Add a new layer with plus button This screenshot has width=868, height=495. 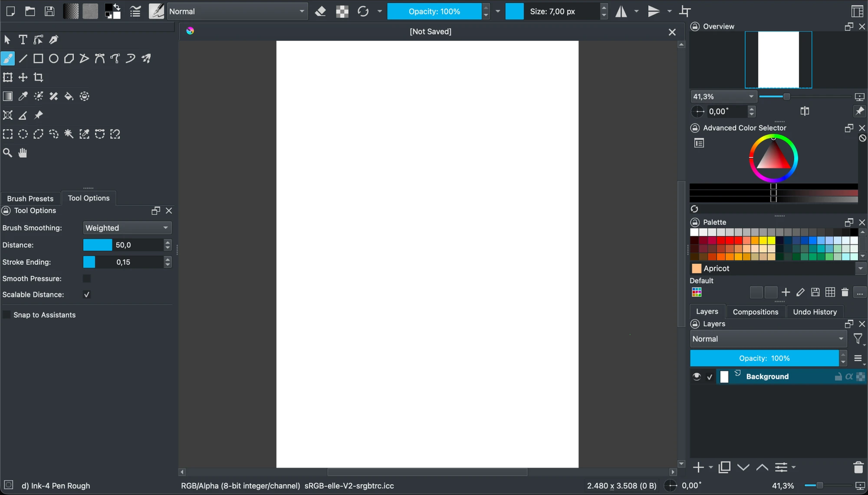(x=698, y=467)
